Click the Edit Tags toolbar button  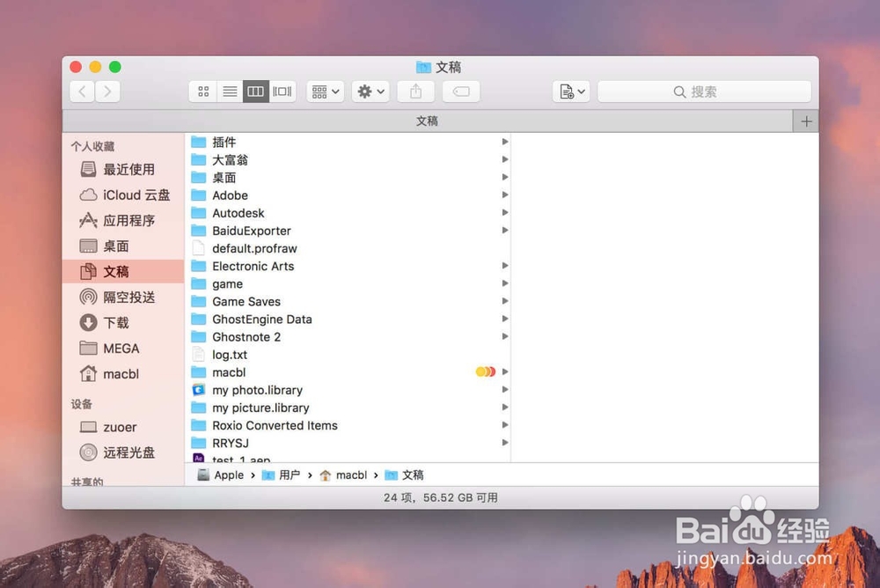(461, 92)
